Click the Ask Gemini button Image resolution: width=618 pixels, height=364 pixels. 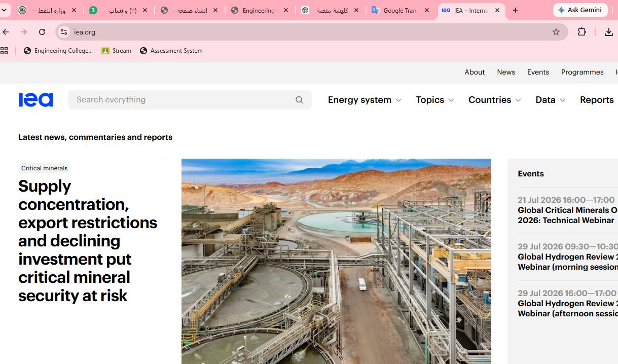[580, 10]
